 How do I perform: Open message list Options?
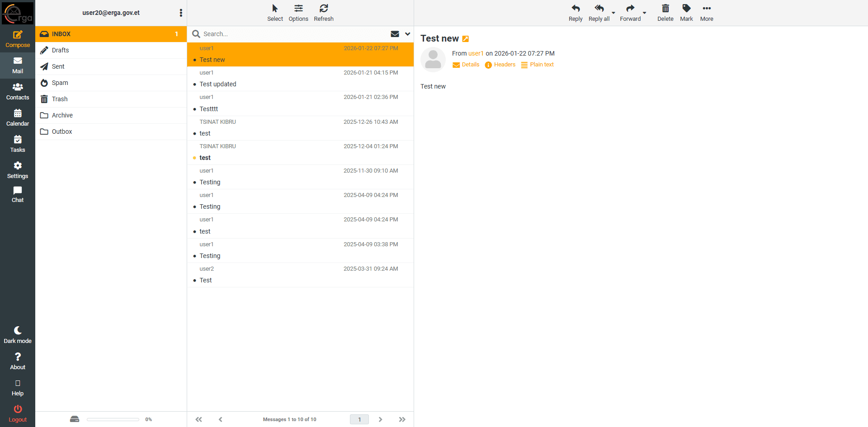coord(298,13)
